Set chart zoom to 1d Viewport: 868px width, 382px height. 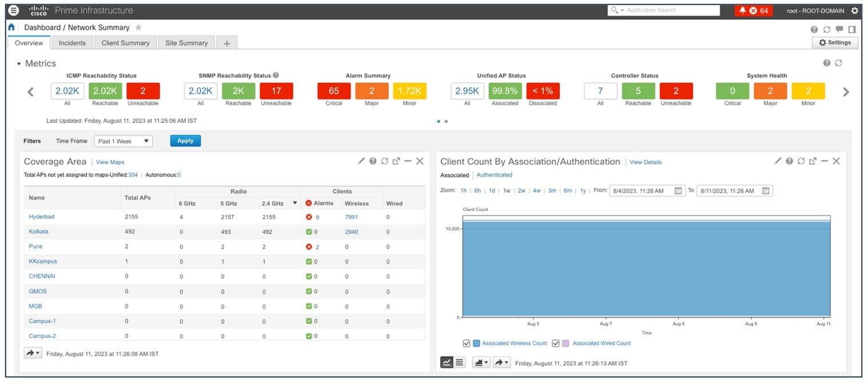492,191
